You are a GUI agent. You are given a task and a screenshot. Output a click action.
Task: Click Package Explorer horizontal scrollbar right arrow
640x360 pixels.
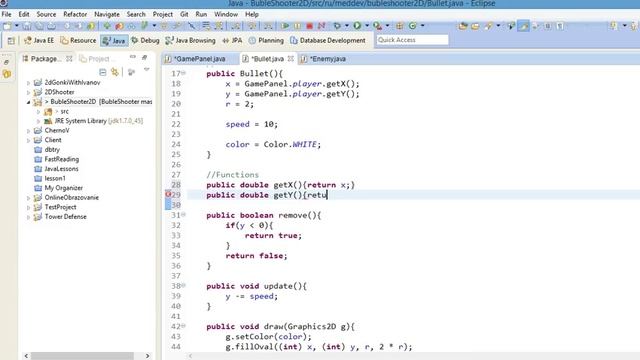point(147,356)
